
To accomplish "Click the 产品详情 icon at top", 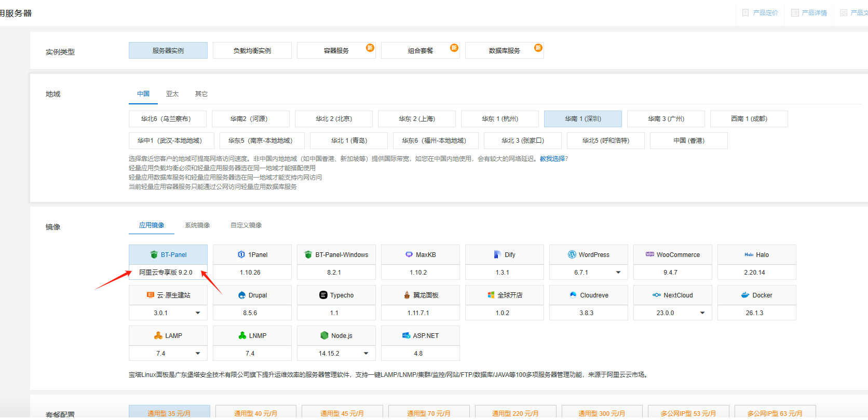I will tap(795, 13).
